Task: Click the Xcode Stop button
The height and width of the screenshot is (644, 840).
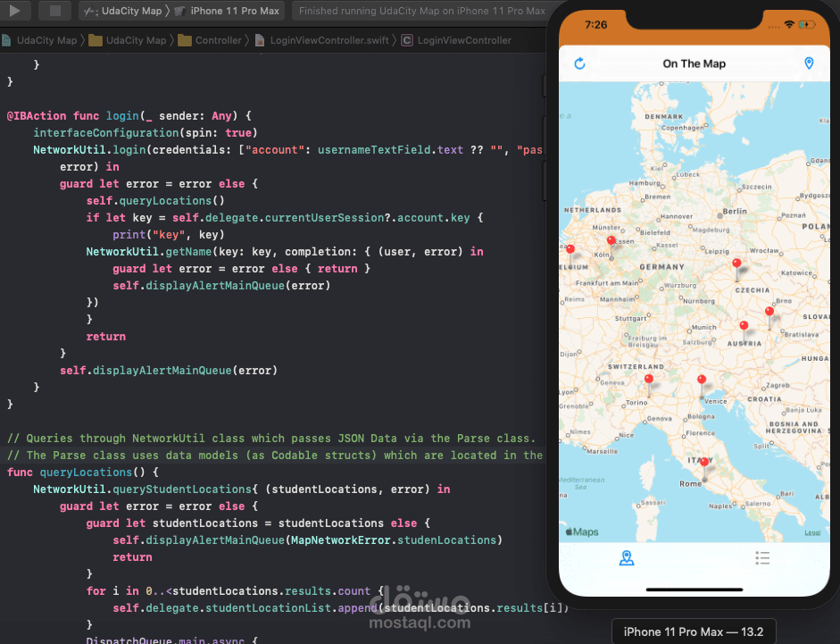Action: 54,10
